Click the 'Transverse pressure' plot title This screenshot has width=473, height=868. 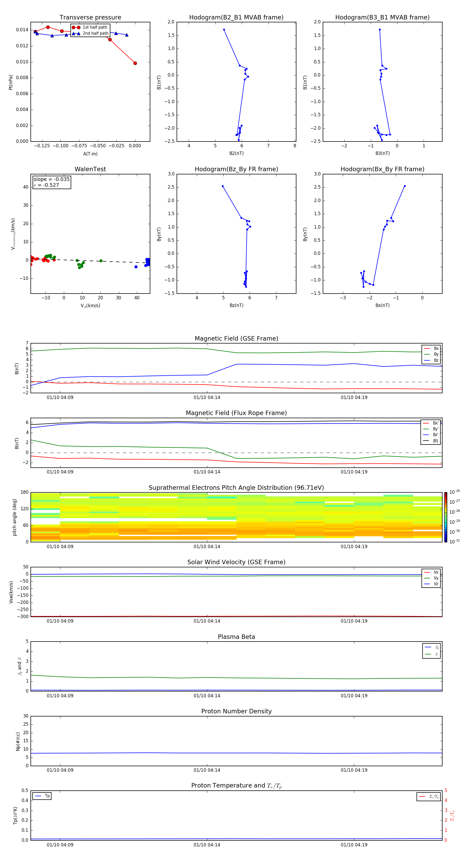click(x=90, y=17)
